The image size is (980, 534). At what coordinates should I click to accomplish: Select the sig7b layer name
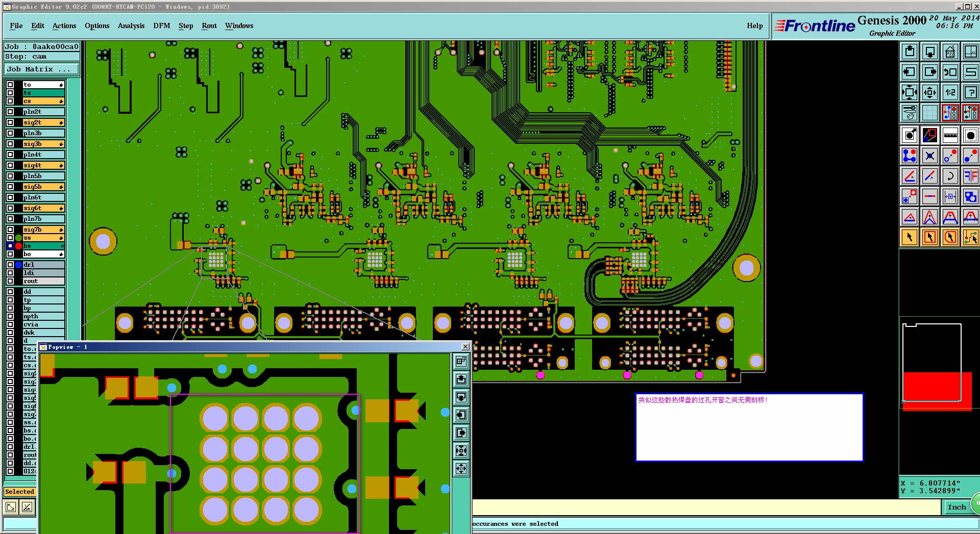tap(43, 230)
